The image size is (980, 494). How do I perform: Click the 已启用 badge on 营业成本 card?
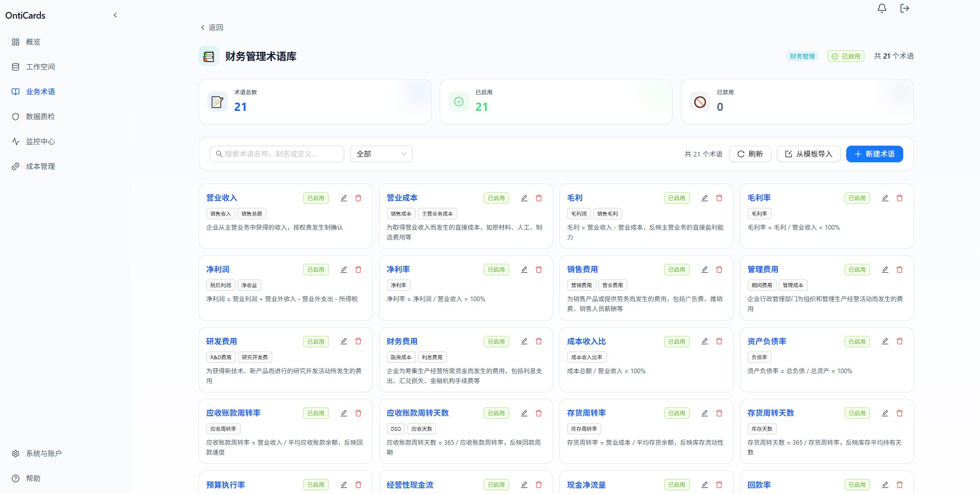496,198
